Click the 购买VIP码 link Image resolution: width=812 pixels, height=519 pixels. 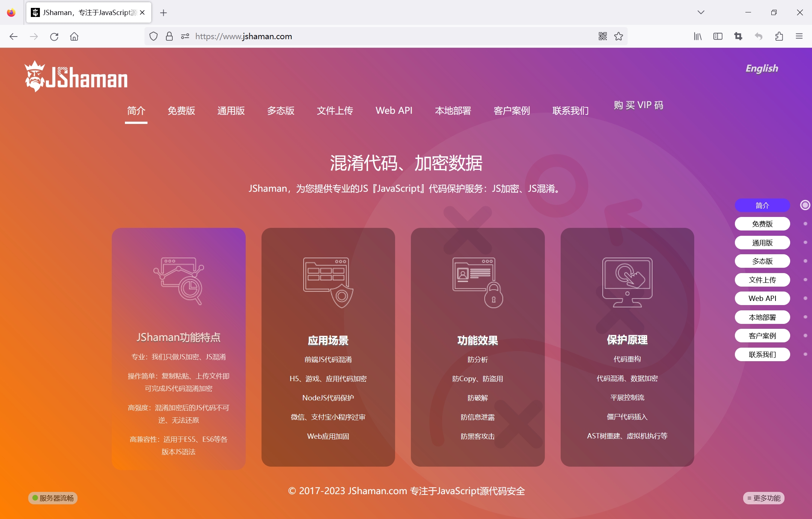639,105
